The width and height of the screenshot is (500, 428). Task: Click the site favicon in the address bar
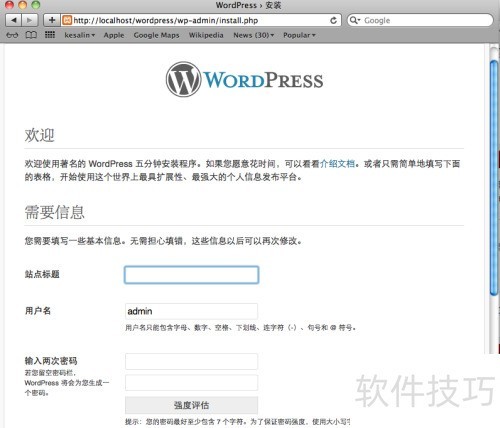tap(67, 20)
